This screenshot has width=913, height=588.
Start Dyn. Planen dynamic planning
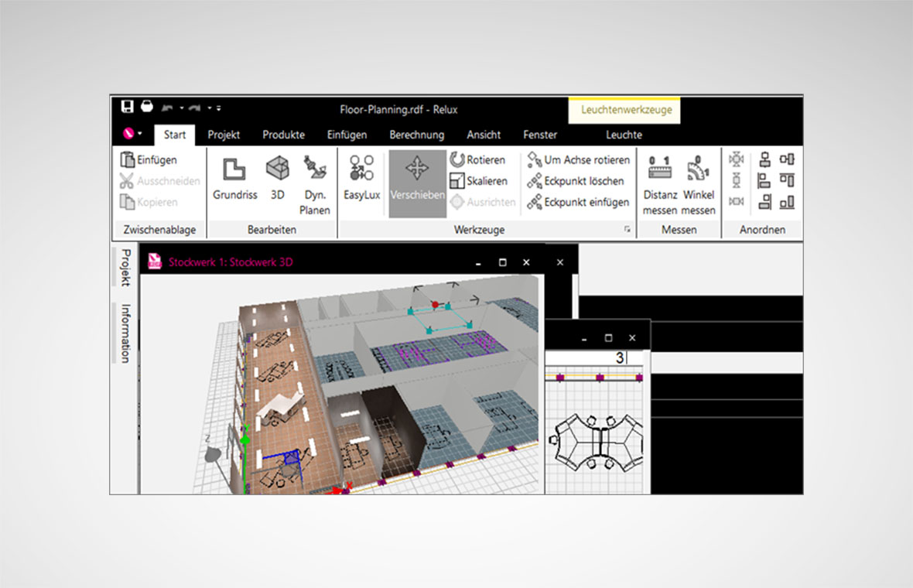(x=315, y=185)
